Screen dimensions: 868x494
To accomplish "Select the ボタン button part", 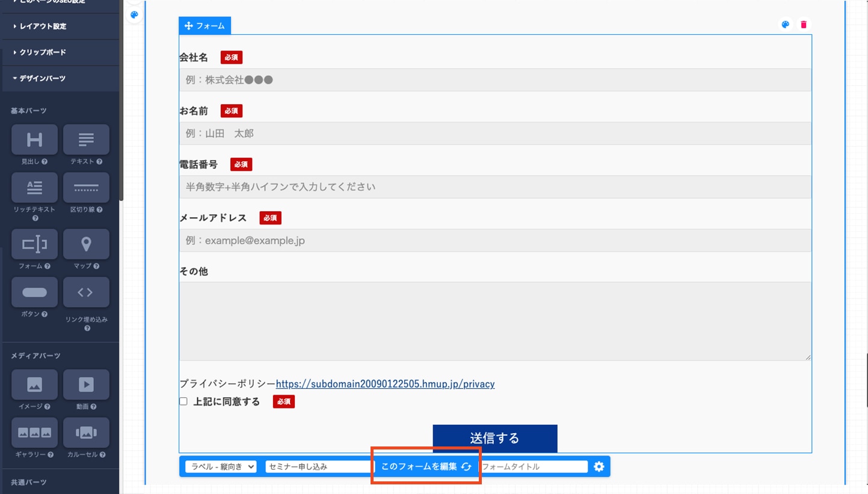I will (34, 292).
